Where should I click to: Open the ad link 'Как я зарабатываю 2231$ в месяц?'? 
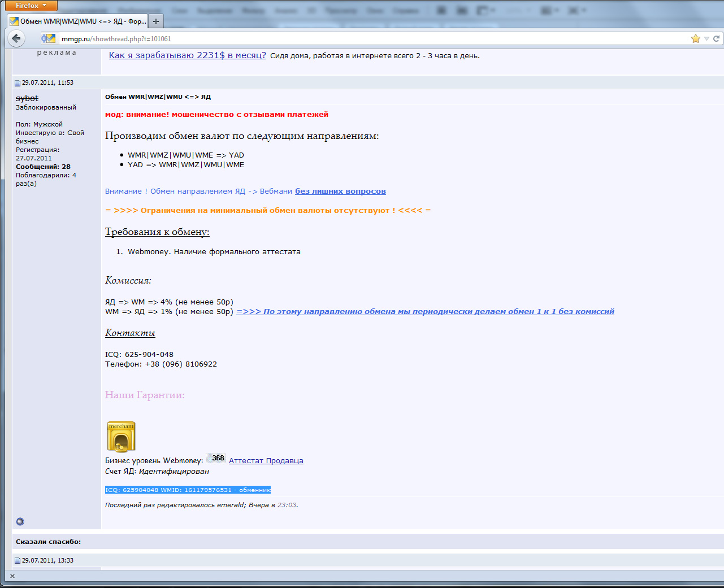point(187,55)
